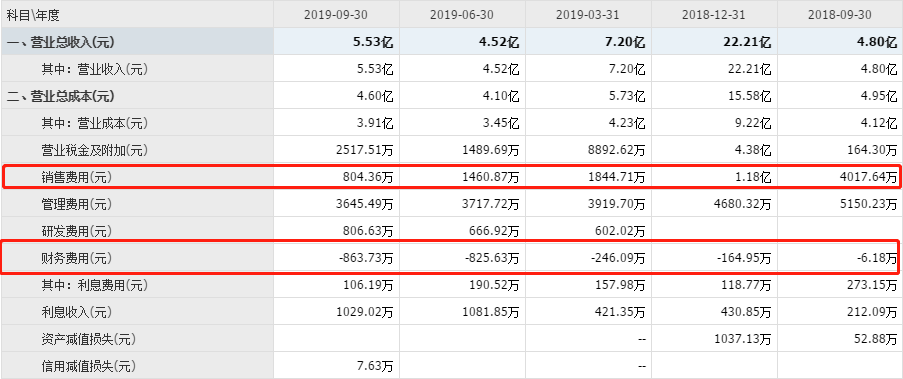Click the 其中:营业收入(元) row label
Screen dimensions: 903x379
click(94, 70)
